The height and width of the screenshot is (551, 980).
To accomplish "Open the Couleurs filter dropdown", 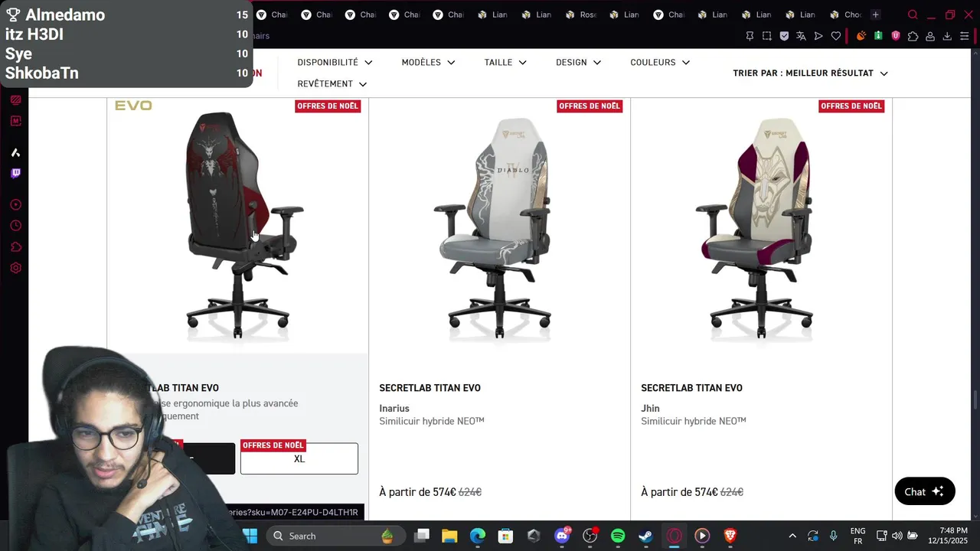I will pyautogui.click(x=660, y=62).
